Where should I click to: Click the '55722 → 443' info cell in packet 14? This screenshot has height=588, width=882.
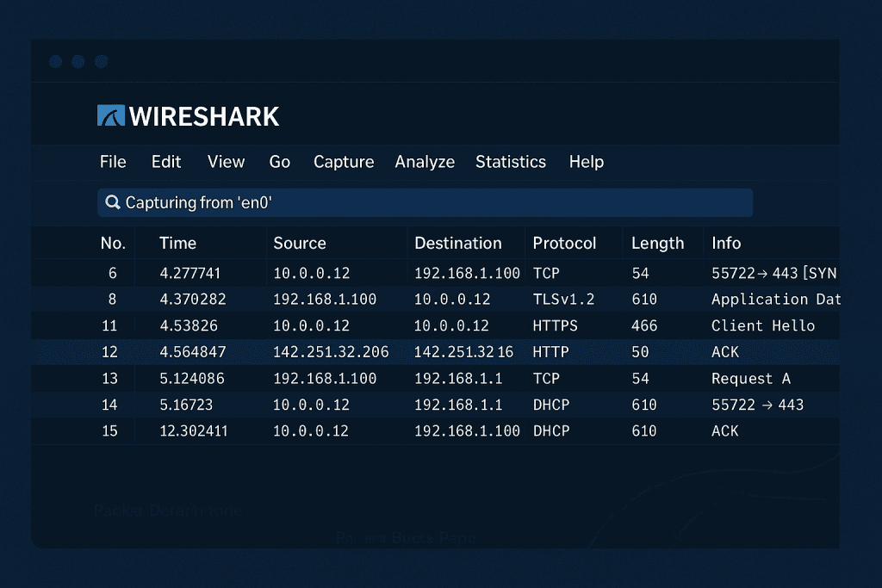tap(758, 405)
